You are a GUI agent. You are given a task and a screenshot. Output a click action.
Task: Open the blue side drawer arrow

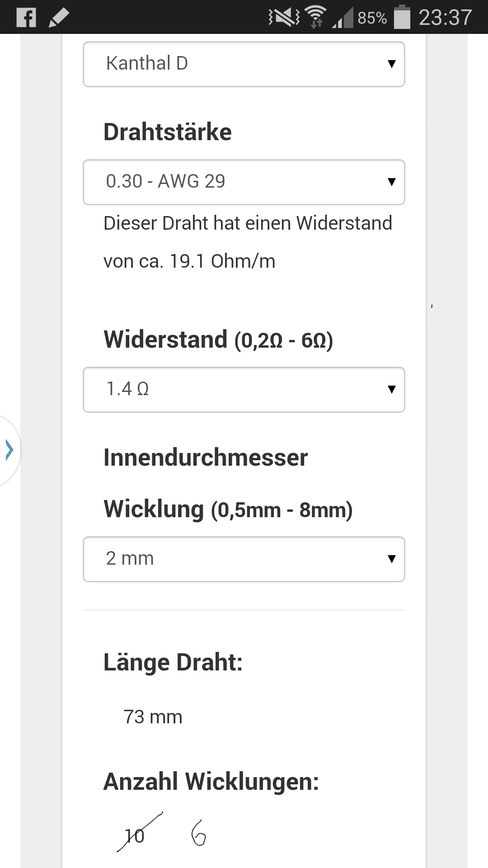[9, 450]
